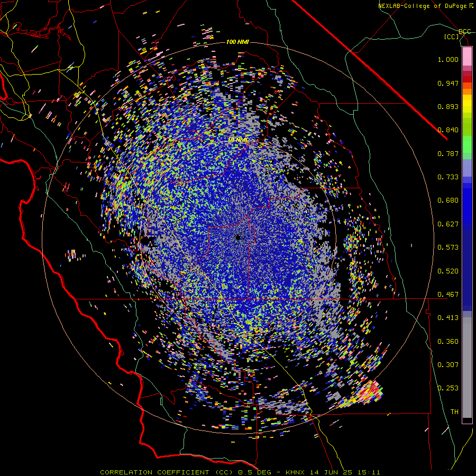The height and width of the screenshot is (476, 476).
Task: Select the 0.893 legend value
Action: click(448, 106)
